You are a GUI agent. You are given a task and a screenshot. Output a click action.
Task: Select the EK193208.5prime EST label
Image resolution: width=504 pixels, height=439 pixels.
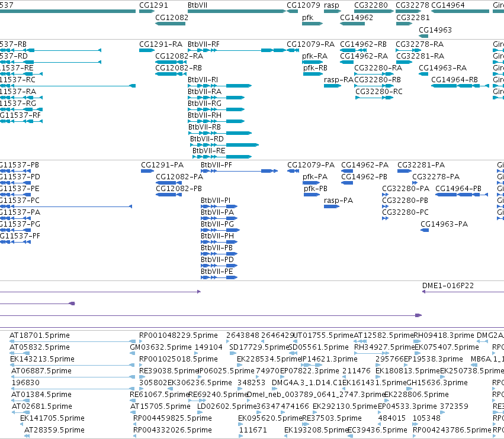[316, 430]
